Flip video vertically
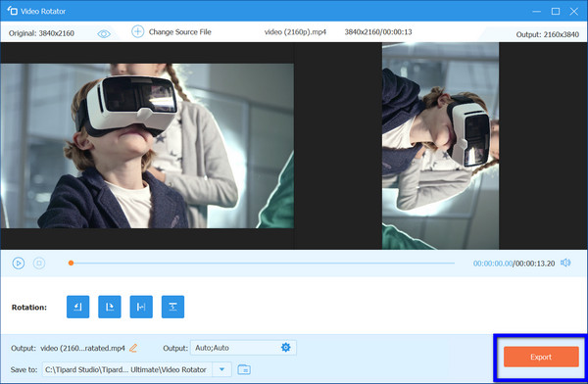 pos(172,307)
